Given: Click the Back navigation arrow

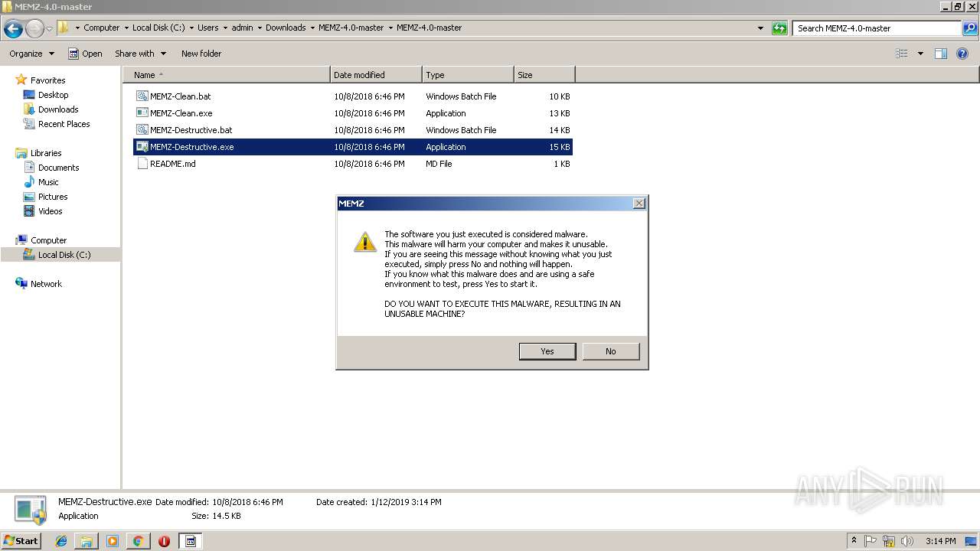Looking at the screenshot, I should 13,28.
